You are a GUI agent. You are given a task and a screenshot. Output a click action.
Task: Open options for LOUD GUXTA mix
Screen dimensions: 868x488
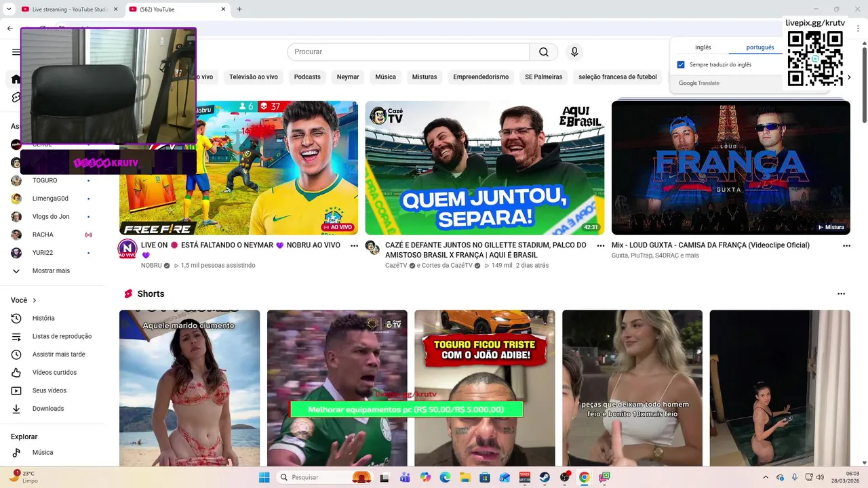pos(846,245)
